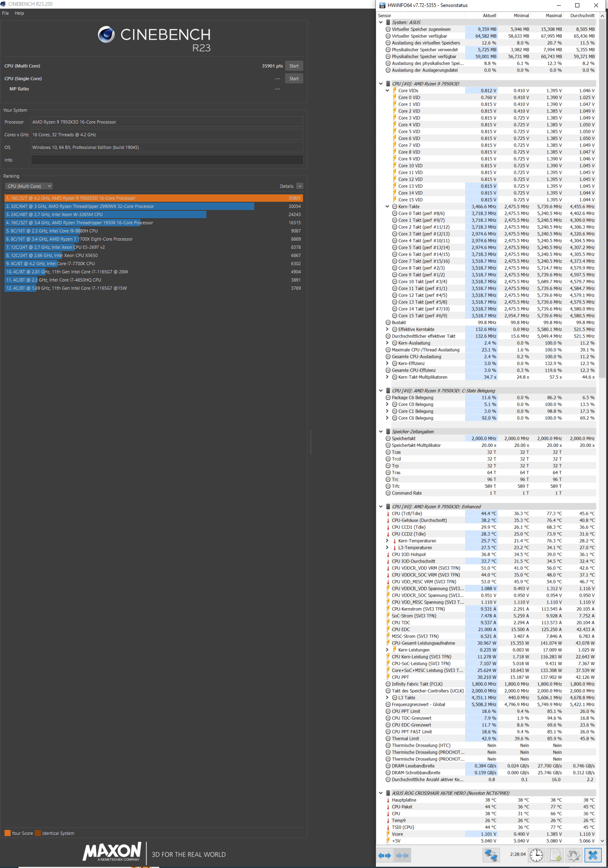Click circle icon next to Thermal Limit
The height and width of the screenshot is (868, 608).
[388, 738]
